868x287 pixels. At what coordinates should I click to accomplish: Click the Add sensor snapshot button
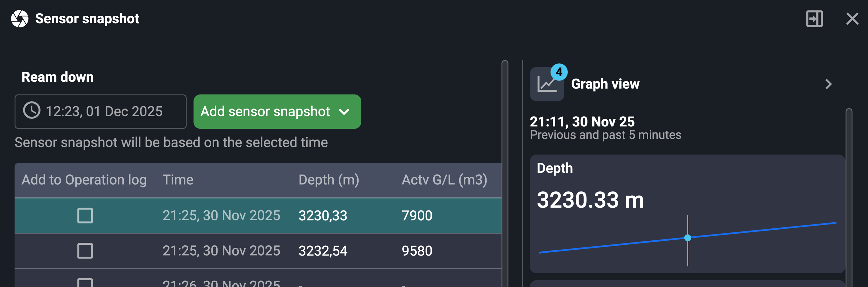[266, 112]
